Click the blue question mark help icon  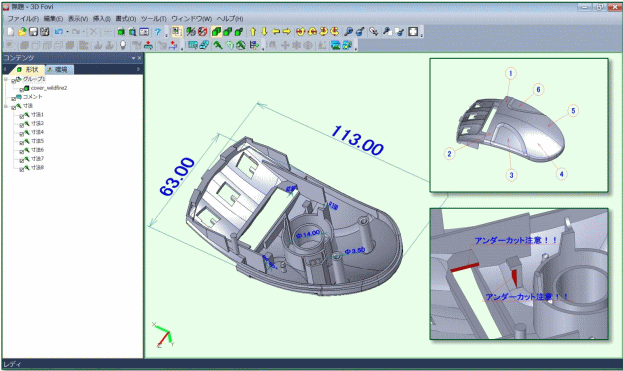(158, 32)
